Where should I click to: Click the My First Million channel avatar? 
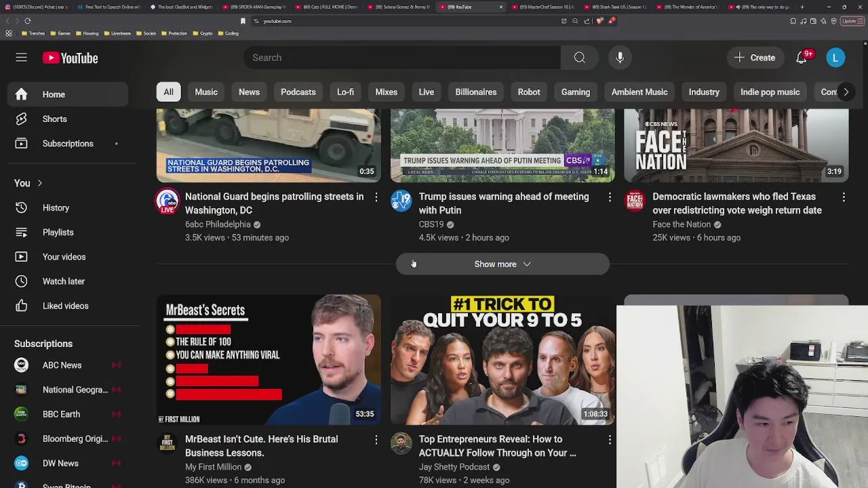tap(167, 444)
